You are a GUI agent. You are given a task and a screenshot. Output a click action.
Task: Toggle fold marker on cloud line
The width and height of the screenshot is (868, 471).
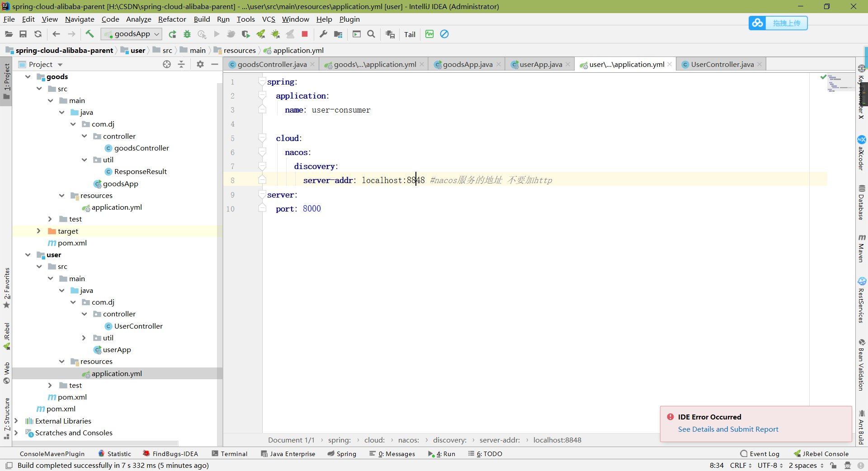262,138
